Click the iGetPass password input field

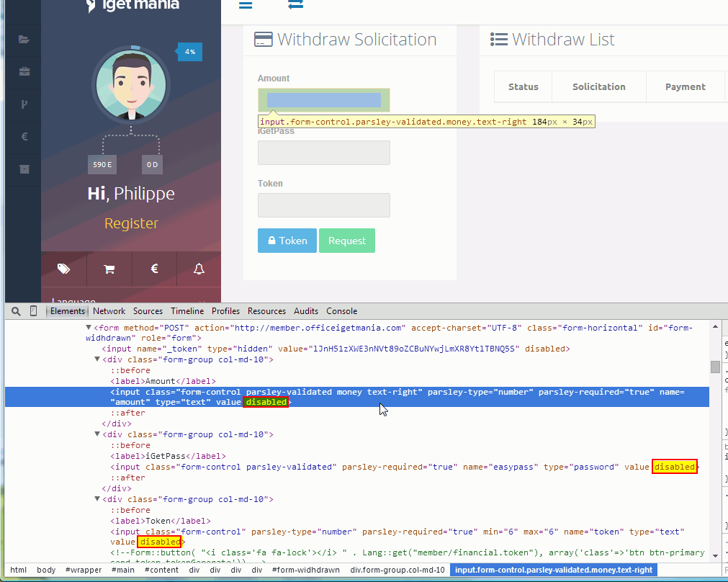[324, 153]
